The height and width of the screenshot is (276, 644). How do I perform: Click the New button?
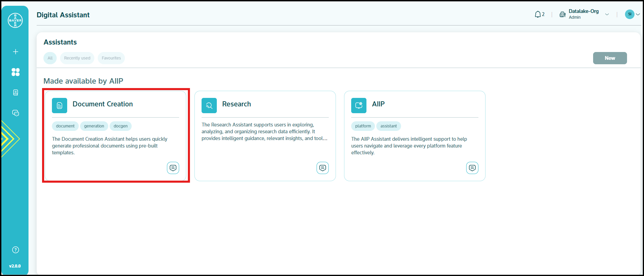(x=610, y=58)
